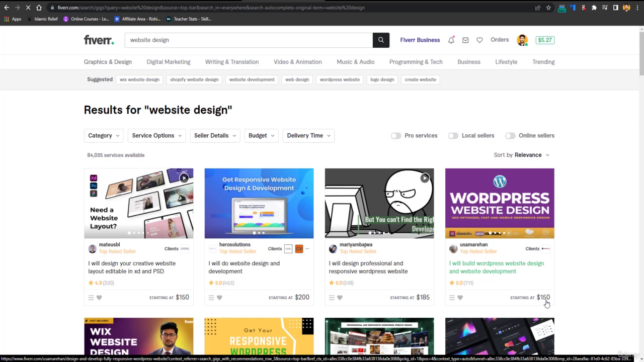
Task: Favorite usamarehan's gig with the heart icon
Action: pyautogui.click(x=460, y=298)
